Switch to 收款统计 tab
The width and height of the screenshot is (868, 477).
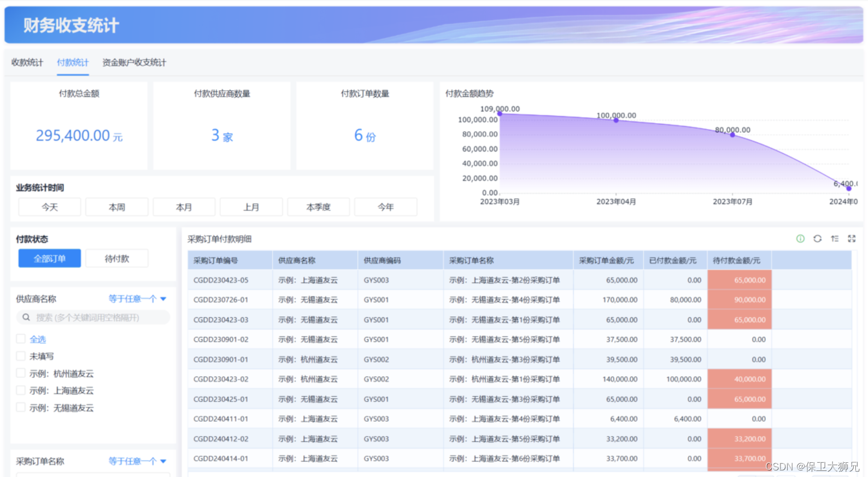[27, 62]
